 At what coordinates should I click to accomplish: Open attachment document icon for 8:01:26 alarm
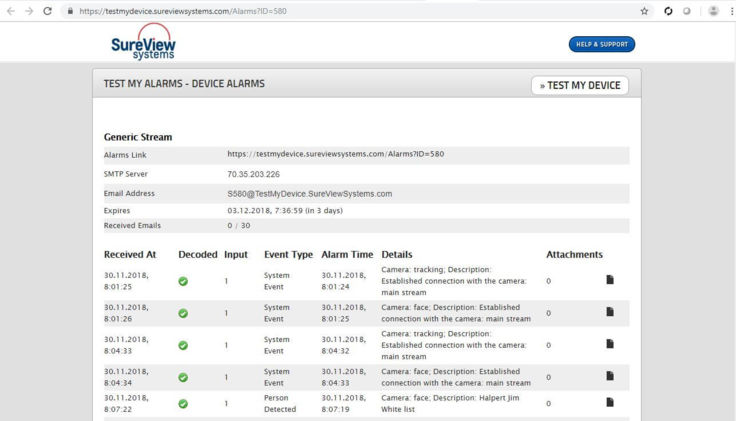tap(610, 313)
